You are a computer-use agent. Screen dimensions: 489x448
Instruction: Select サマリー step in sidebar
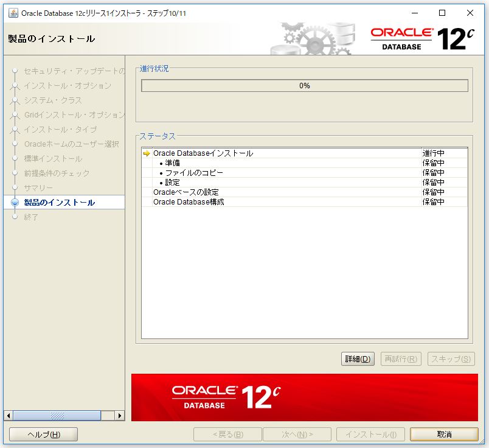[39, 188]
